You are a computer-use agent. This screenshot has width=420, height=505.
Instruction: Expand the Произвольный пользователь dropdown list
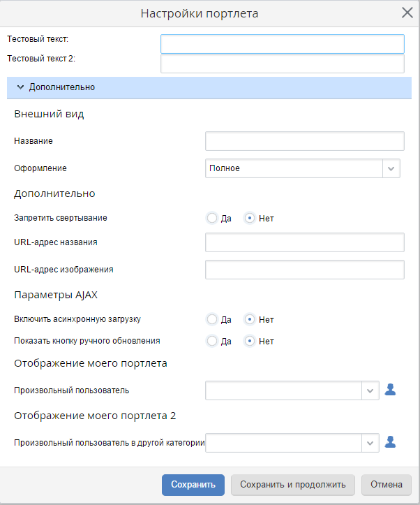[x=370, y=390]
